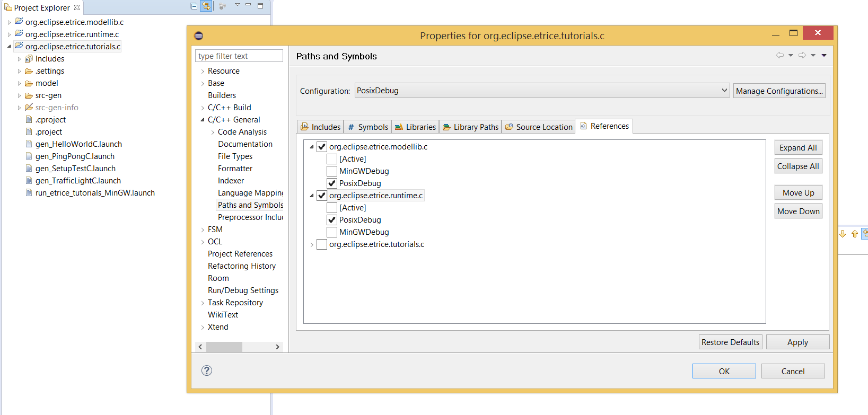Click Restore Defaults button

(731, 342)
